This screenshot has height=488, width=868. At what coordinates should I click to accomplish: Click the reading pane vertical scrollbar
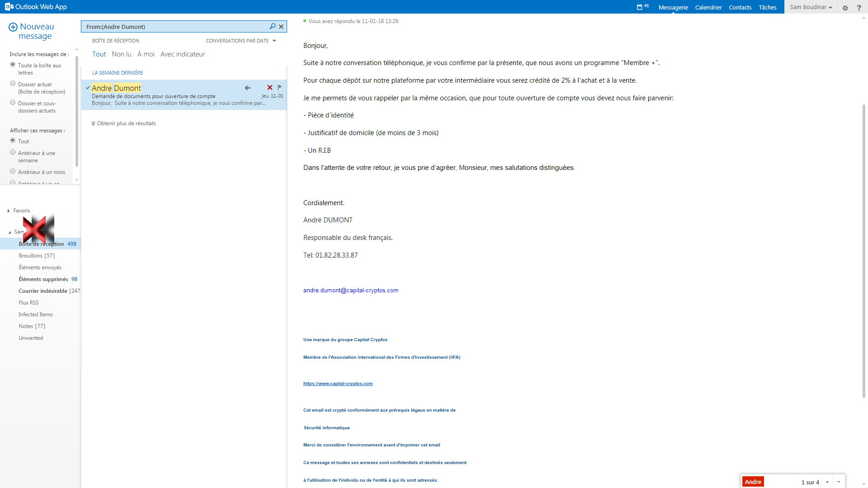point(864,251)
